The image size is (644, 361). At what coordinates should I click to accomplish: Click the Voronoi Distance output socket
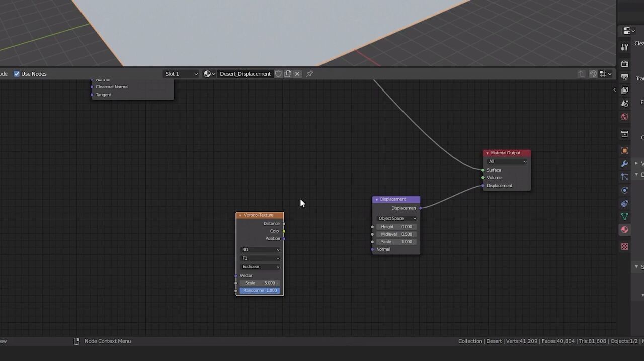(x=284, y=224)
